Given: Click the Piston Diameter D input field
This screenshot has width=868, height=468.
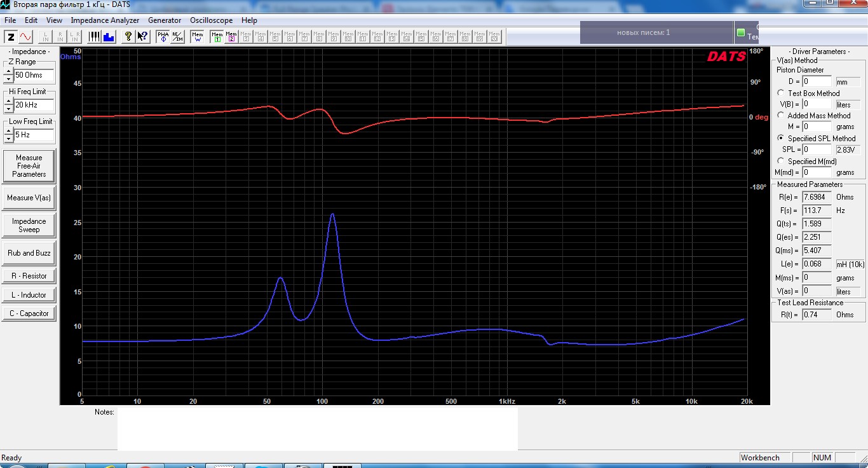Looking at the screenshot, I should [x=817, y=81].
